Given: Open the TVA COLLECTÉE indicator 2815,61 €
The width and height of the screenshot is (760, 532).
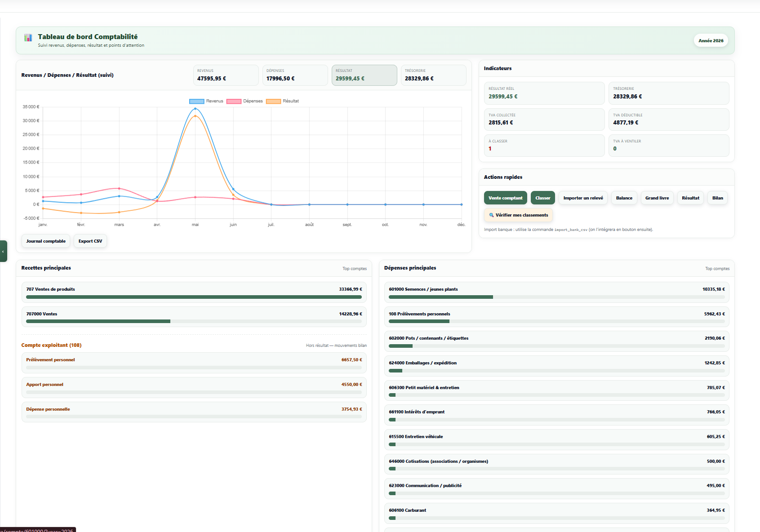Looking at the screenshot, I should 544,120.
